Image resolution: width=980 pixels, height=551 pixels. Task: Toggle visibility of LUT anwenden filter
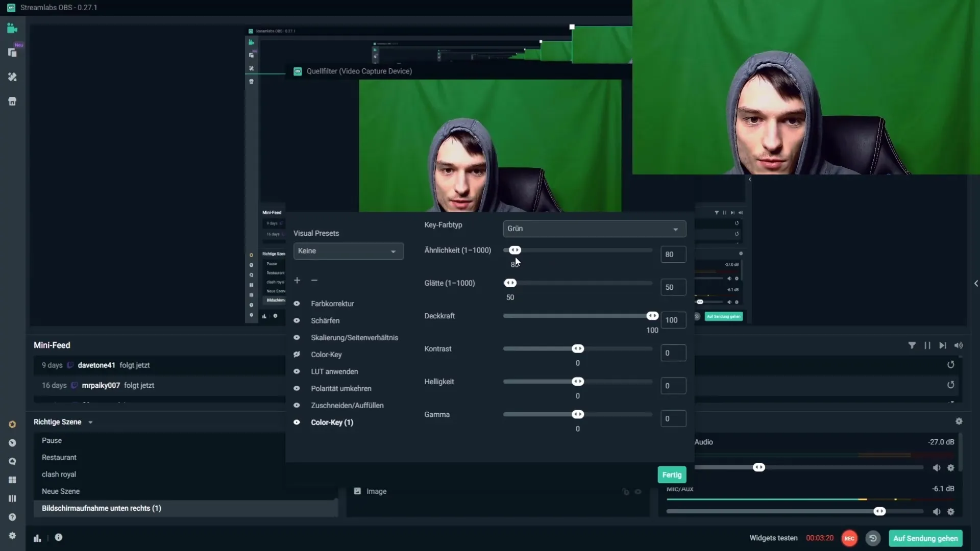pos(297,371)
